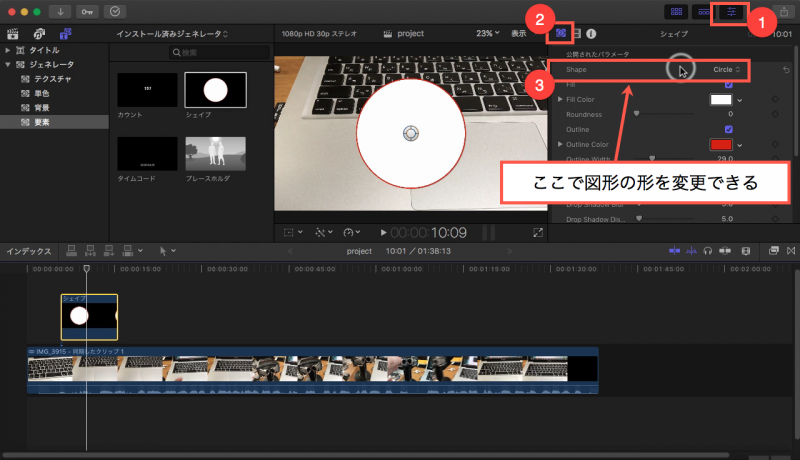Viewport: 800px width, 460px height.
Task: Toggle audio skimming
Action: coord(691,250)
